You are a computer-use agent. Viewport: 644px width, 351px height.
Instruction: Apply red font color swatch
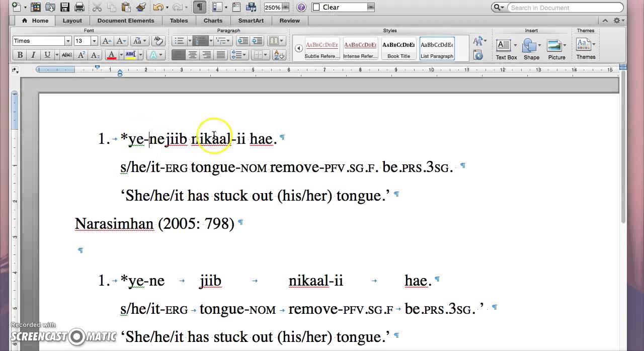pyautogui.click(x=112, y=55)
